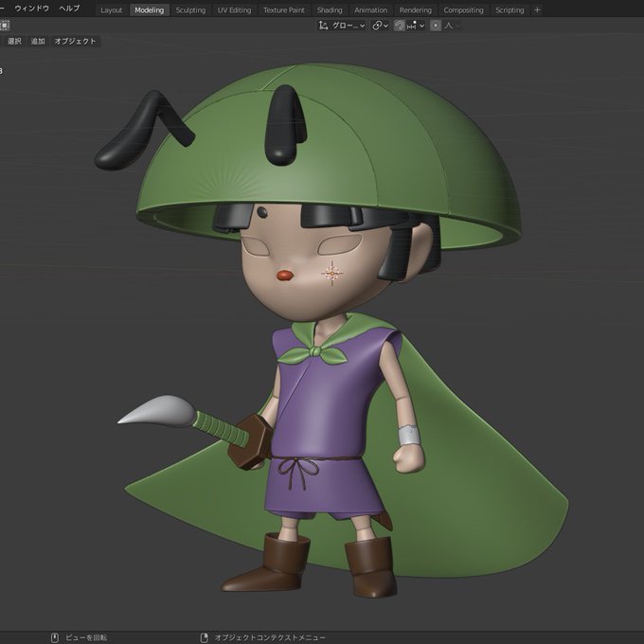Image resolution: width=644 pixels, height=644 pixels.
Task: Open the snapping options dropdown
Action: (415, 26)
